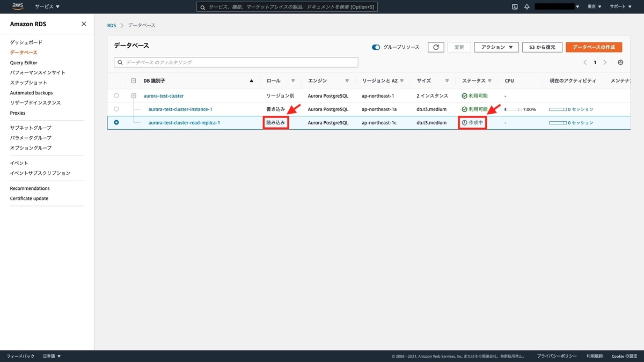Image resolution: width=644 pixels, height=362 pixels.
Task: Open the AWS home logo
Action: pyautogui.click(x=18, y=6)
